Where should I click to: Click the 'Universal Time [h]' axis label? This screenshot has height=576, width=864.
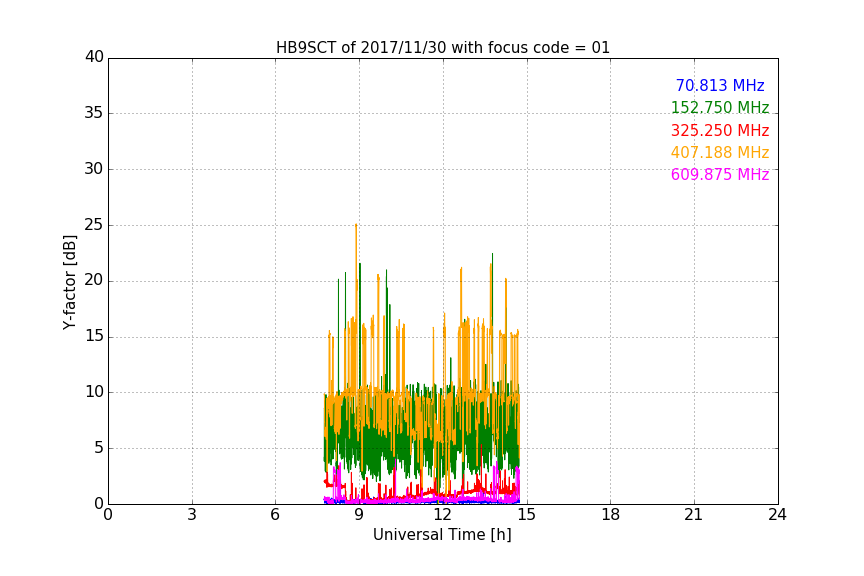tap(442, 535)
